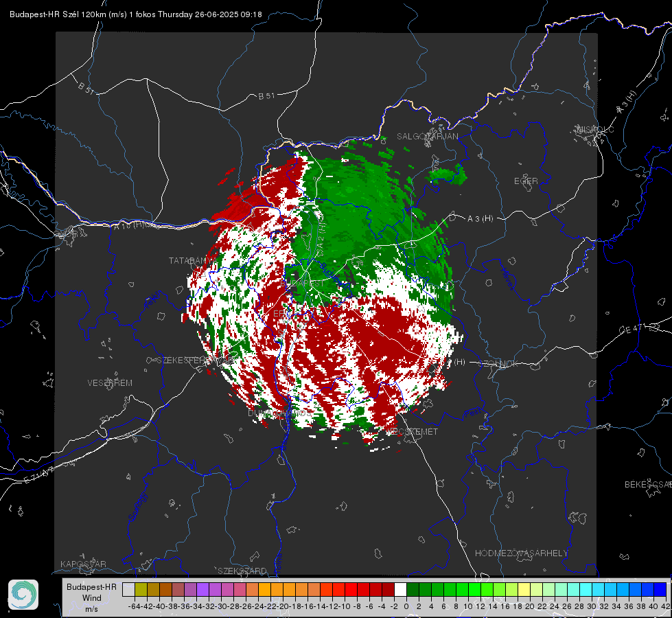The image size is (672, 618).
Task: Select the orange swatch between -24 and -22
Action: [264, 590]
